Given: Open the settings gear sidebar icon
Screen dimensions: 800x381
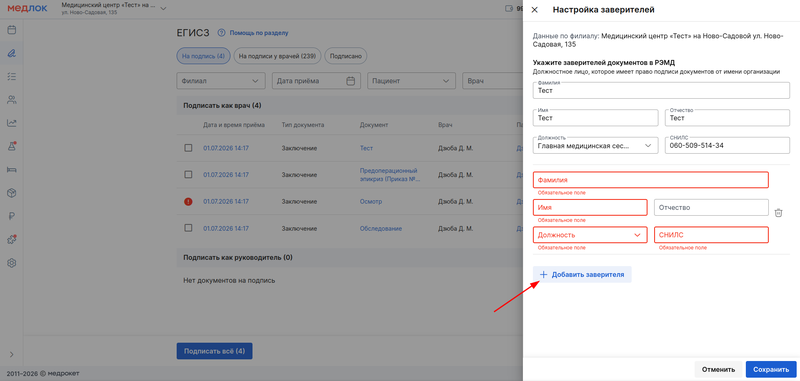Looking at the screenshot, I should [11, 263].
